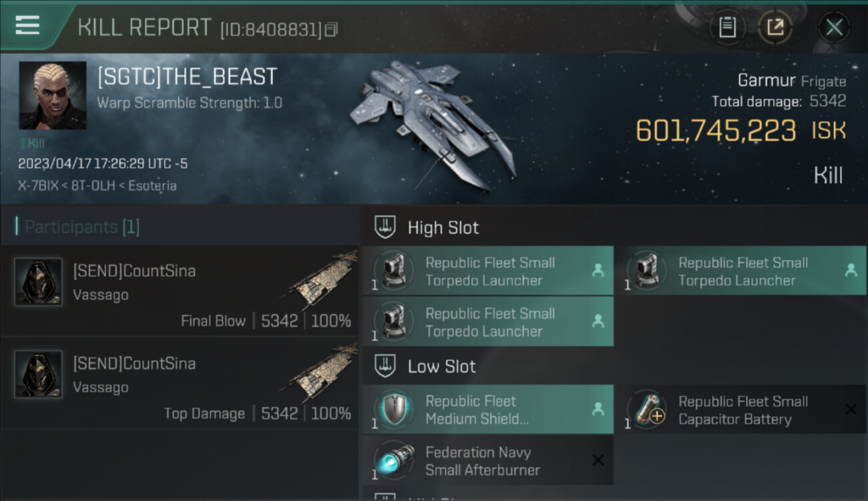Image resolution: width=868 pixels, height=501 pixels.
Task: Select the Republic Fleet Medium Shield item
Action: tap(487, 409)
